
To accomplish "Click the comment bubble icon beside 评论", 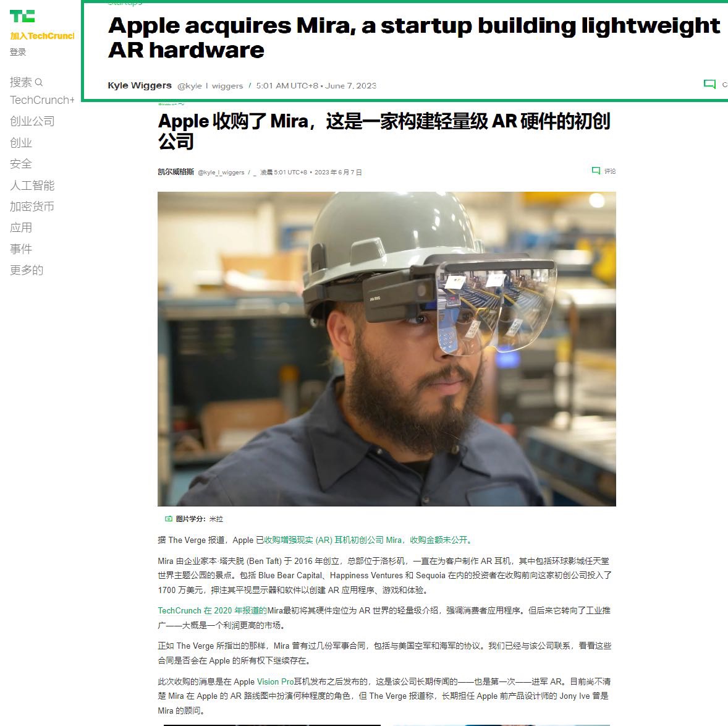I will tap(596, 171).
